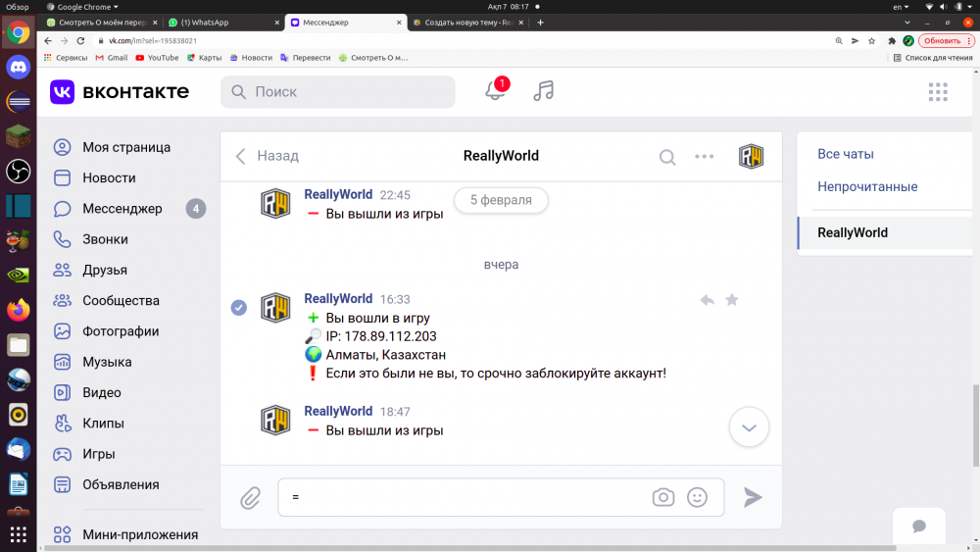Open the ReallyWorld avatar on the 16:33 message
The image size is (980, 552).
click(x=275, y=307)
